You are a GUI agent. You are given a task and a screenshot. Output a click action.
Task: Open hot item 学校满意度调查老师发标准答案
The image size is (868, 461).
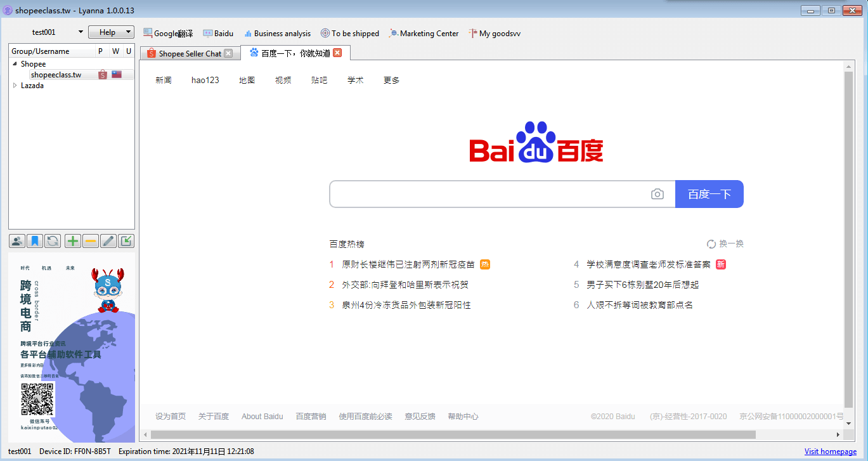(649, 264)
